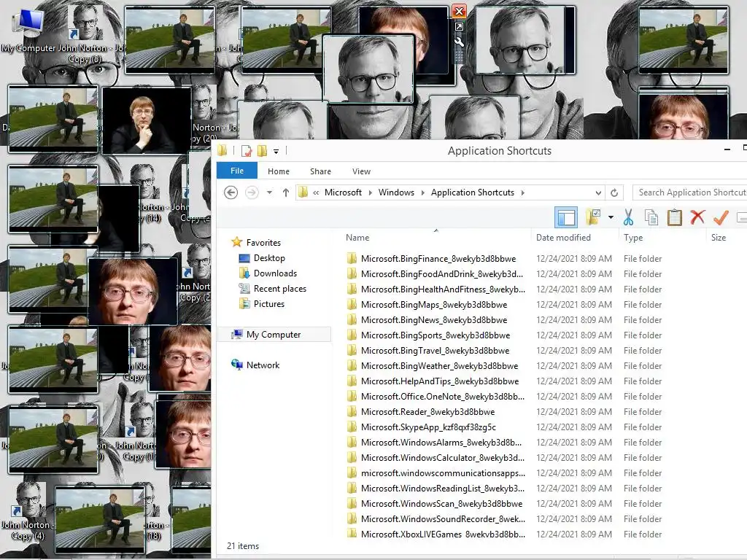Select Windows in the breadcrumb path
Screen dimensions: 747x560
(x=396, y=192)
